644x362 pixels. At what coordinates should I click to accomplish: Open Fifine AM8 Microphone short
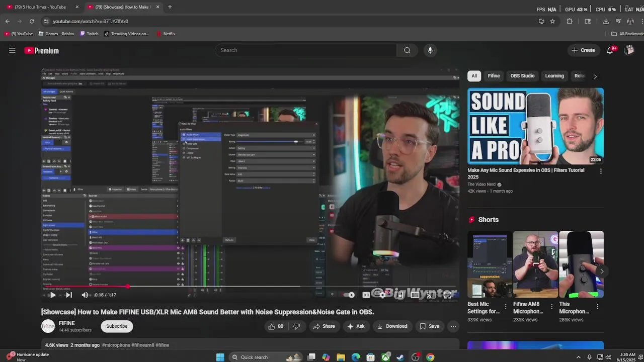pyautogui.click(x=535, y=264)
